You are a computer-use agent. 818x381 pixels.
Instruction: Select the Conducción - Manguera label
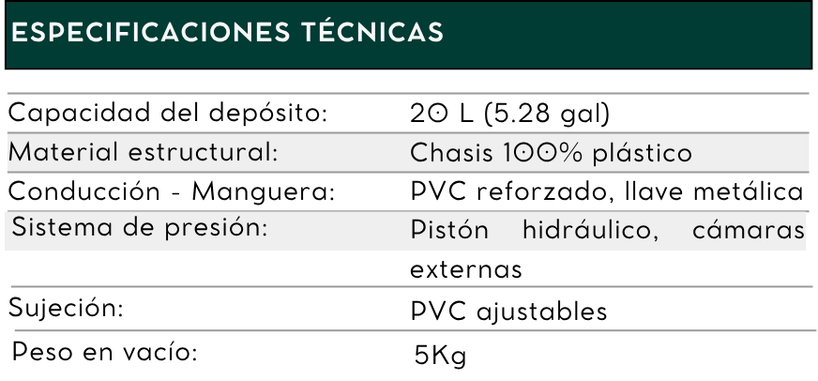coord(171,192)
